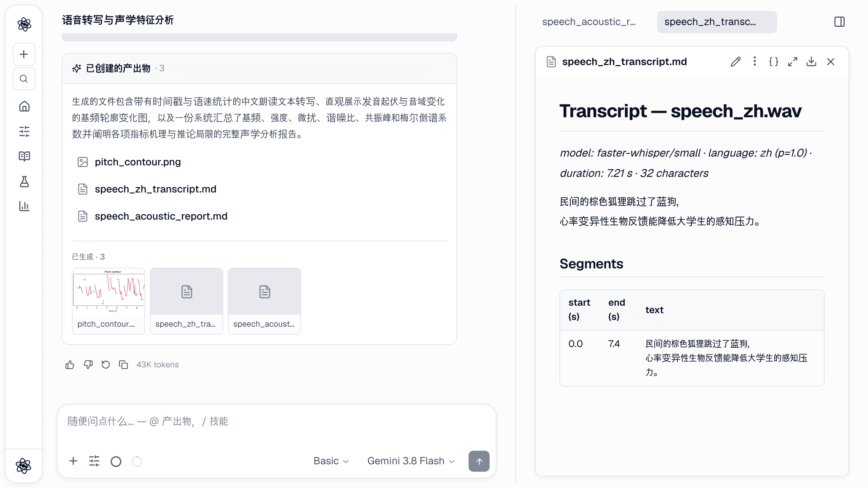Image resolution: width=868 pixels, height=488 pixels.
Task: Switch to speech_acoustic_r... tab
Action: point(589,22)
